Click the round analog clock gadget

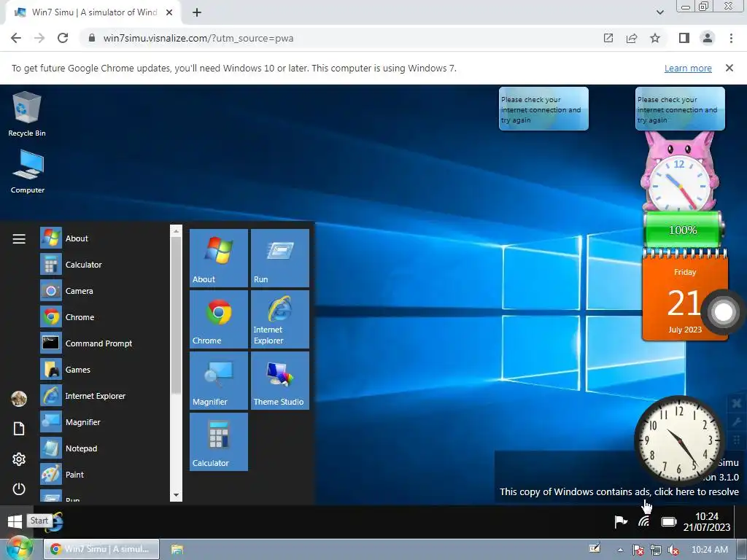679,441
